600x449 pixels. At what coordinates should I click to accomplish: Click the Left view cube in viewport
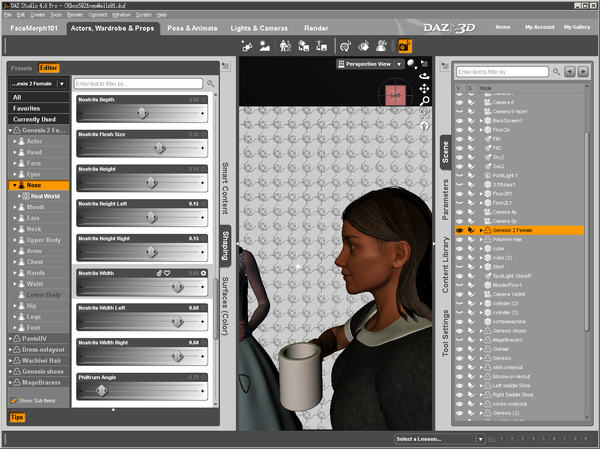click(x=395, y=95)
